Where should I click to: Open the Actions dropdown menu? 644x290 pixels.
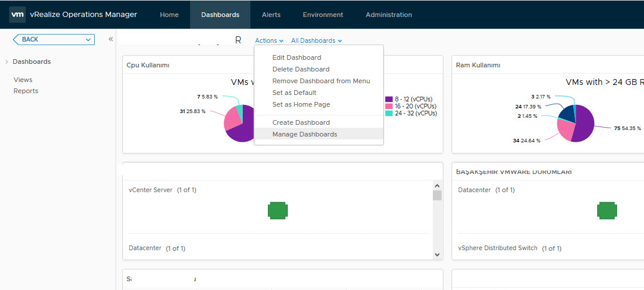(x=269, y=41)
